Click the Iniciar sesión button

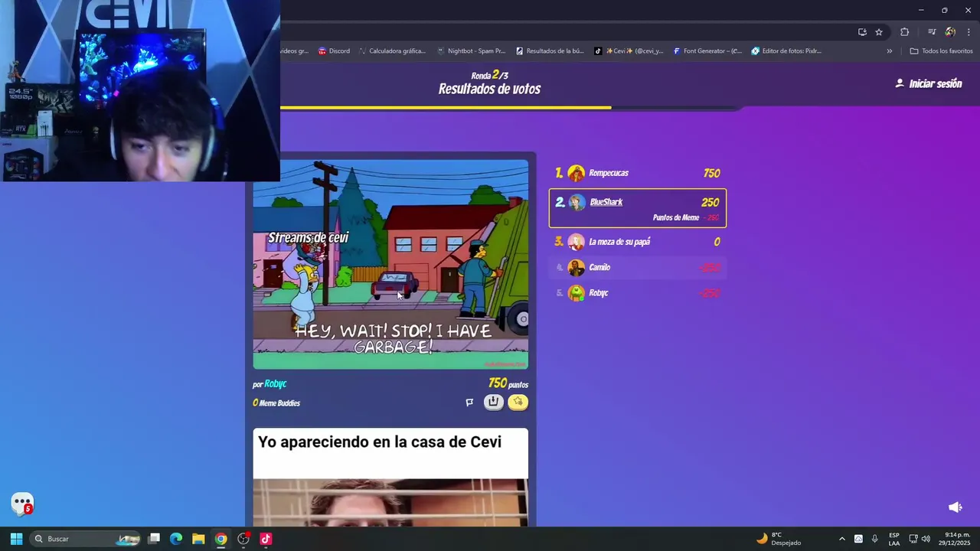(928, 83)
